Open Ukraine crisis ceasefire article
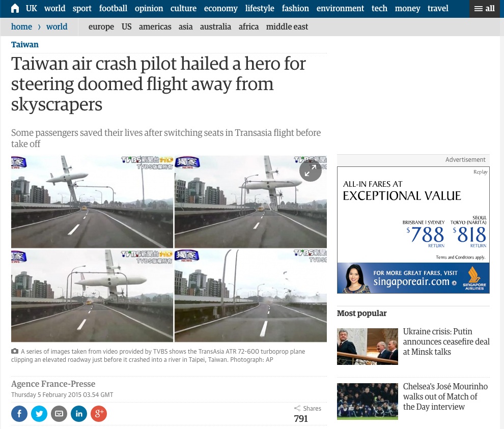This screenshot has width=504, height=429. (446, 341)
